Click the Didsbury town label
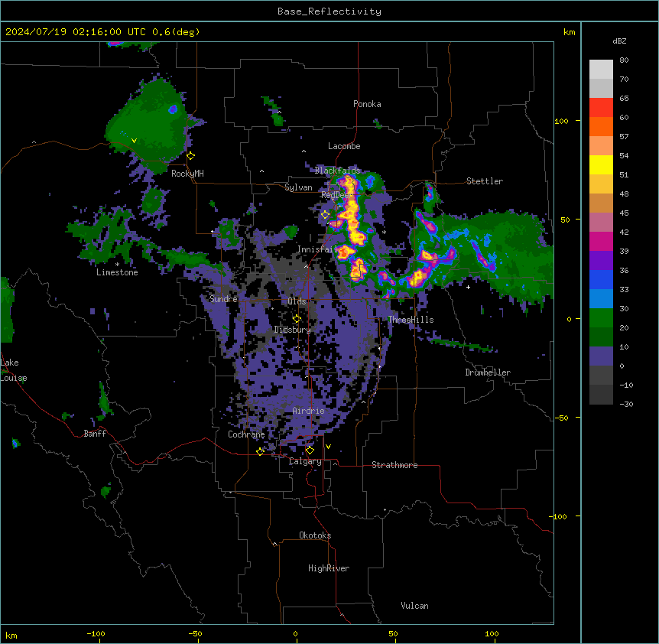Screen dimensions: 659x644 (293, 330)
